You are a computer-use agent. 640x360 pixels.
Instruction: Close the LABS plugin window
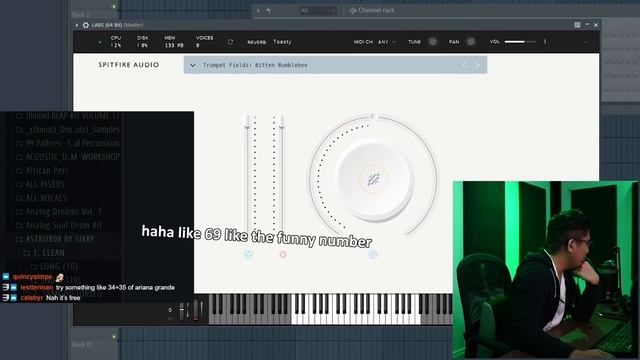point(596,25)
